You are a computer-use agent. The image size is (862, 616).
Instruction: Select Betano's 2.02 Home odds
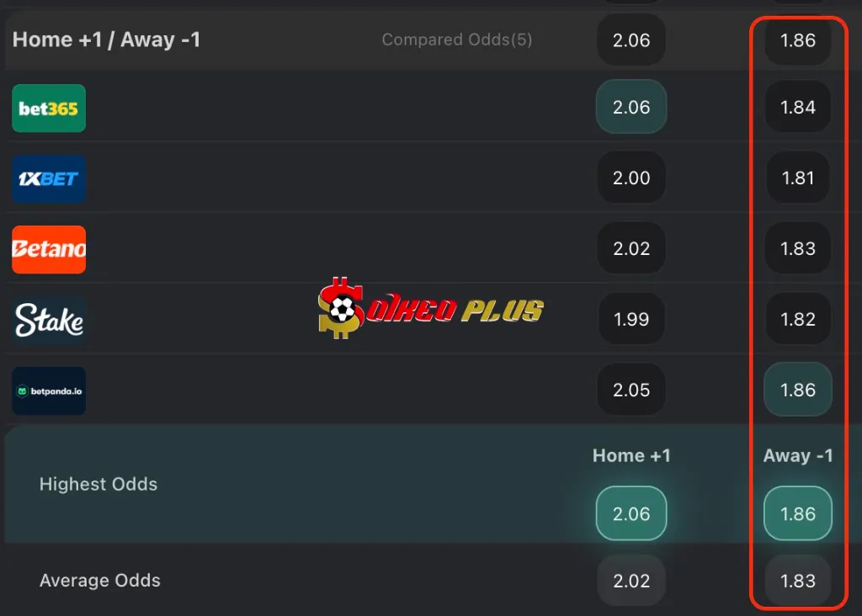(631, 248)
